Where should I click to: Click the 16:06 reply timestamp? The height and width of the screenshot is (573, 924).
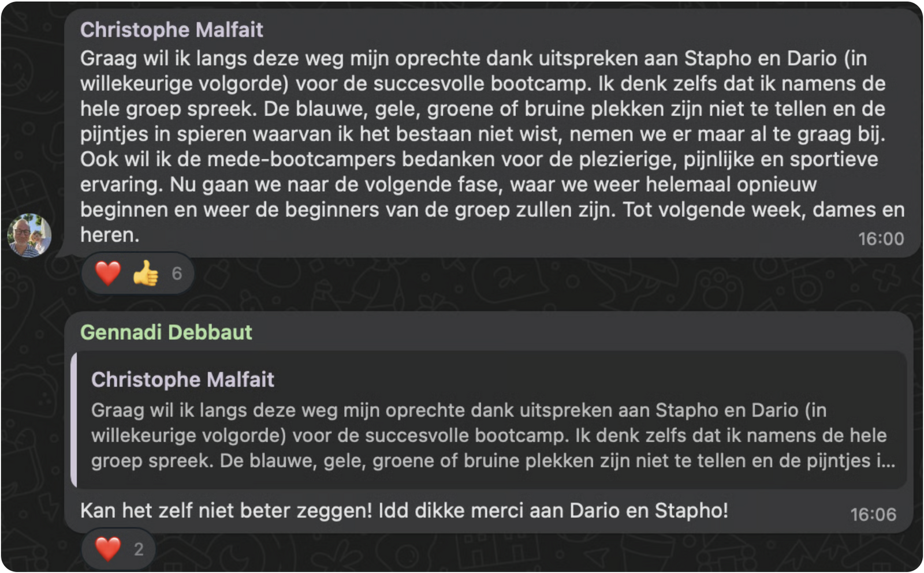[x=873, y=514]
